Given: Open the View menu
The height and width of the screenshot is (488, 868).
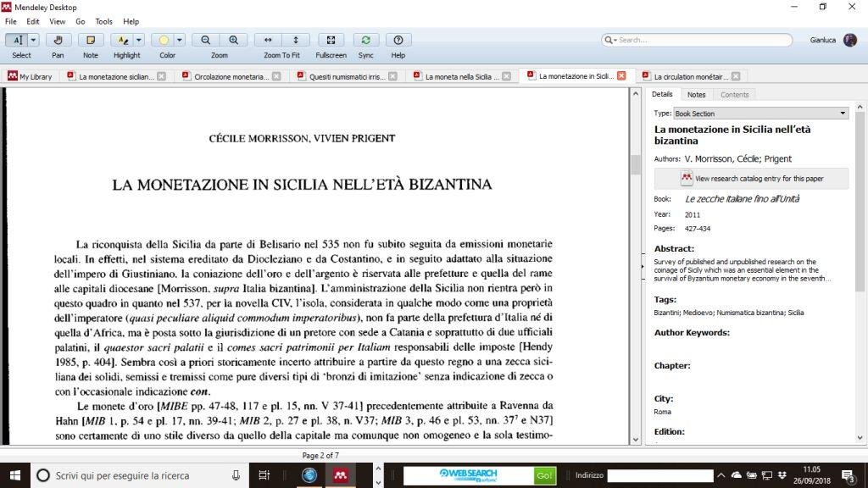Looking at the screenshot, I should point(57,21).
